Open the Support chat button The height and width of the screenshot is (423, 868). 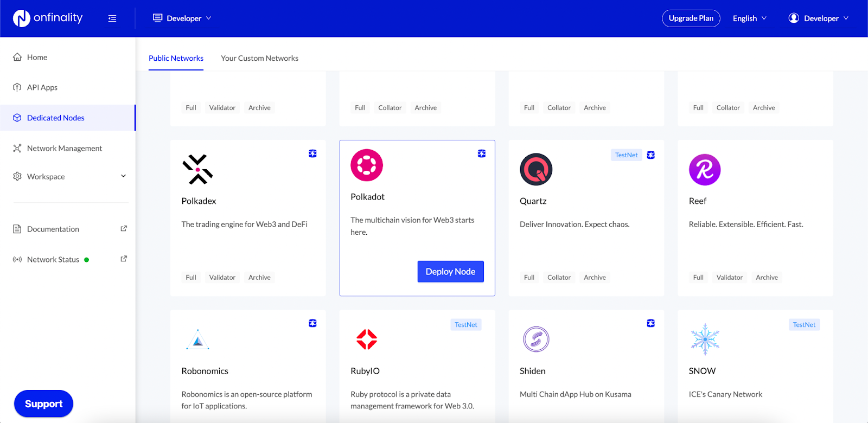pos(43,404)
